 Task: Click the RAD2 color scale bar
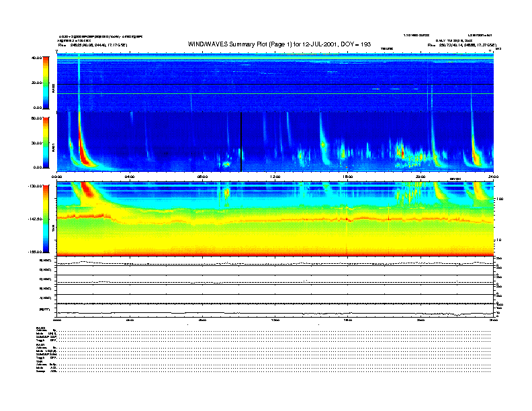click(46, 83)
